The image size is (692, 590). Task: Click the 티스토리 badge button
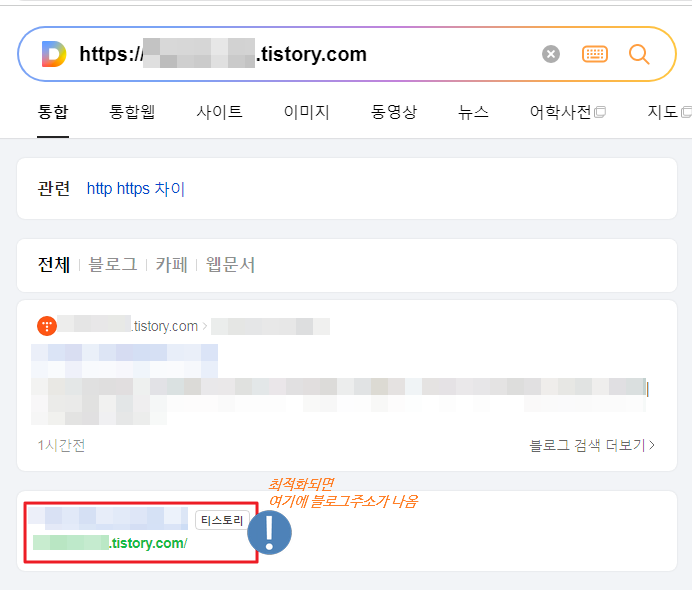(222, 520)
